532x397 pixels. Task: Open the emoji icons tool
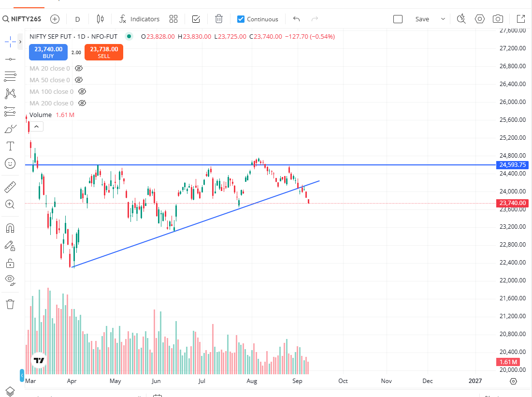(10, 164)
